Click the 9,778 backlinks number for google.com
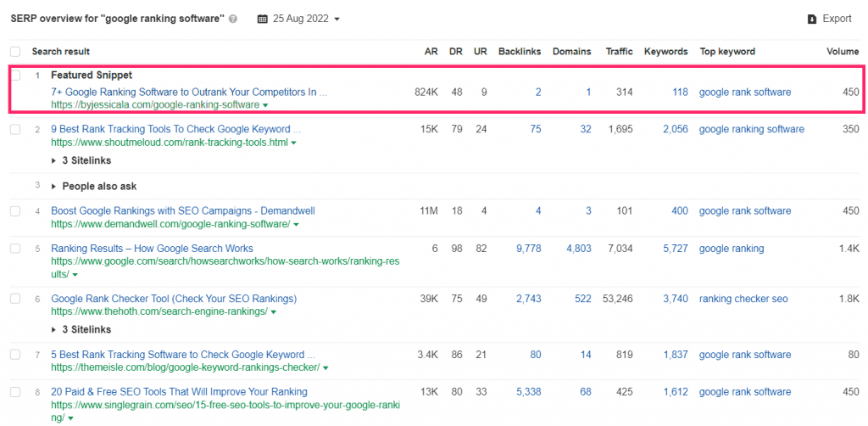 tap(529, 249)
